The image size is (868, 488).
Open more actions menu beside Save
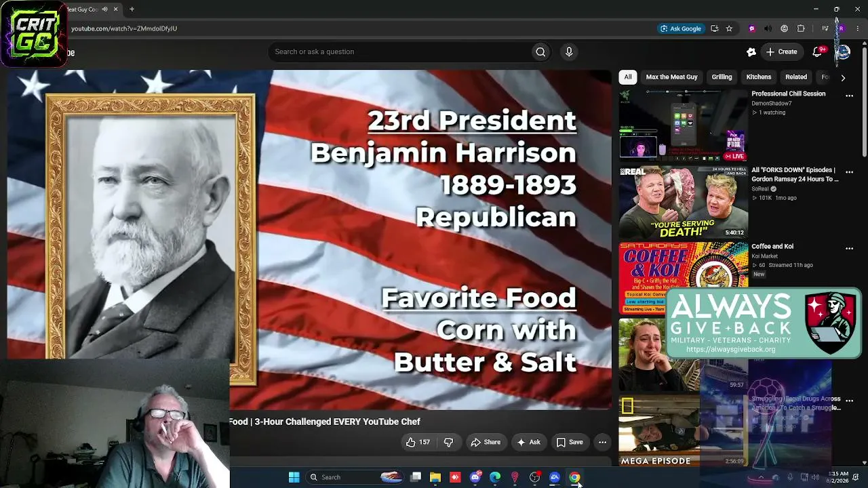(602, 442)
